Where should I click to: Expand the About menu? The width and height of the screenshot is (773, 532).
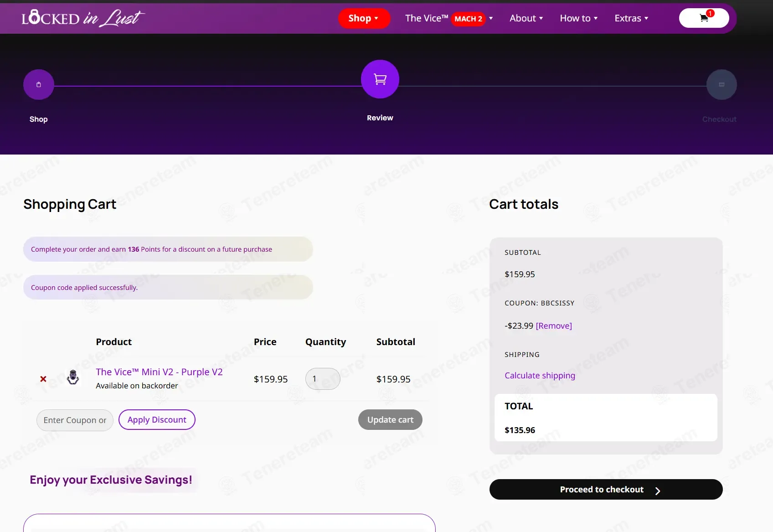tap(526, 18)
